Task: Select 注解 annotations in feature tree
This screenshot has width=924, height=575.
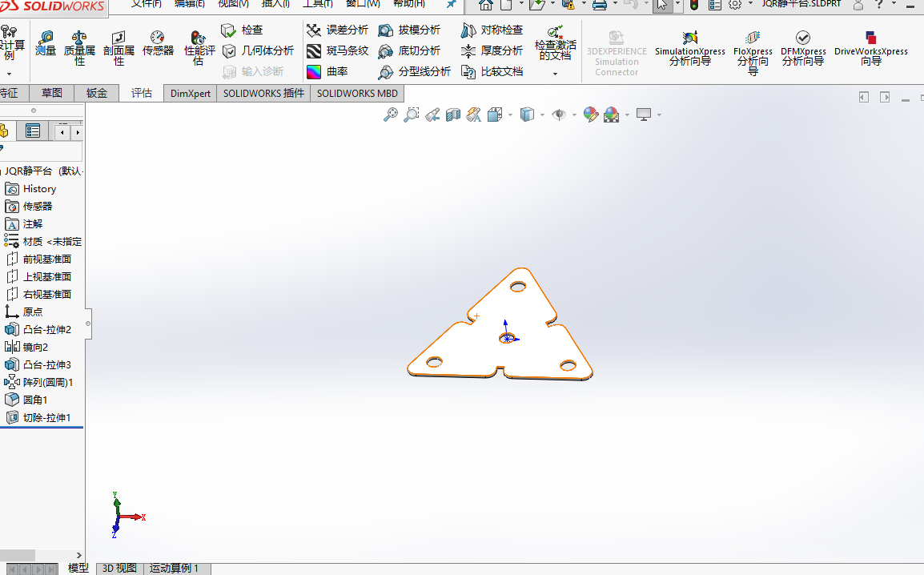Action: (x=32, y=224)
